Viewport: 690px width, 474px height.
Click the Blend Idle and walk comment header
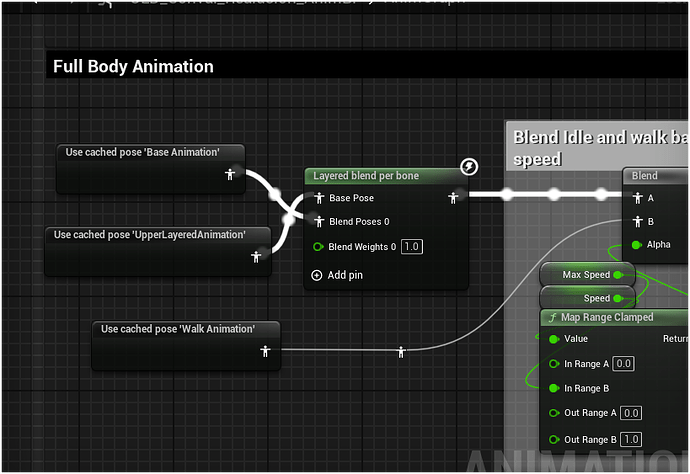coord(597,147)
